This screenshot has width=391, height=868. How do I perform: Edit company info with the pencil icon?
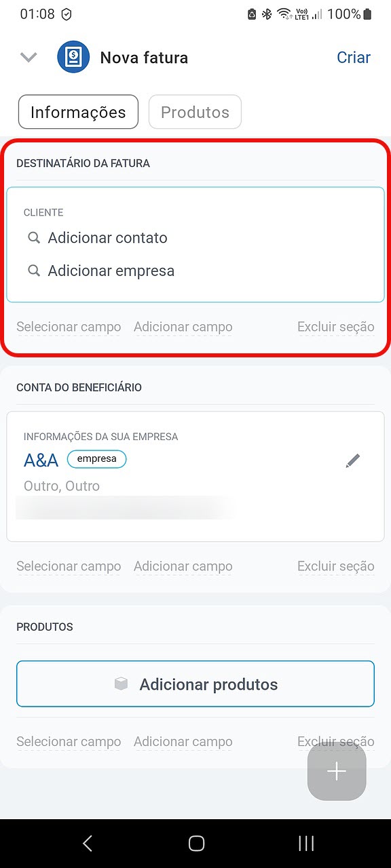tap(353, 461)
